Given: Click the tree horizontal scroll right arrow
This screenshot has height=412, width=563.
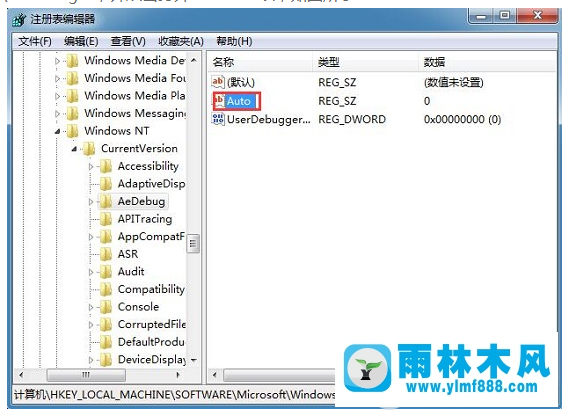Looking at the screenshot, I should pyautogui.click(x=178, y=375).
